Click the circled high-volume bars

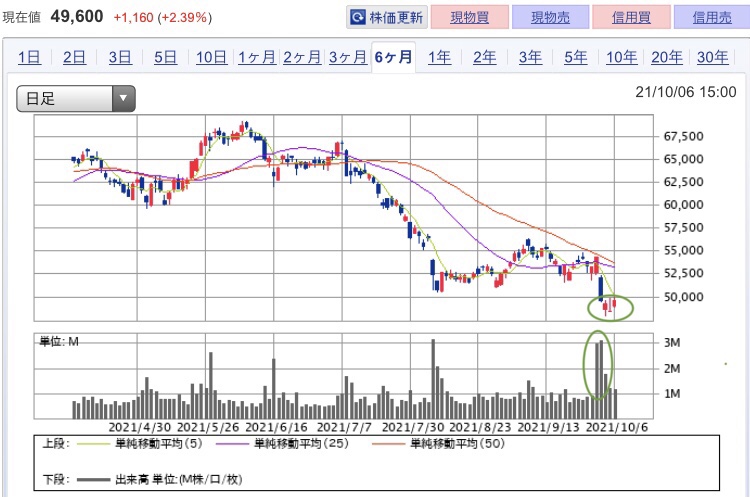598,365
